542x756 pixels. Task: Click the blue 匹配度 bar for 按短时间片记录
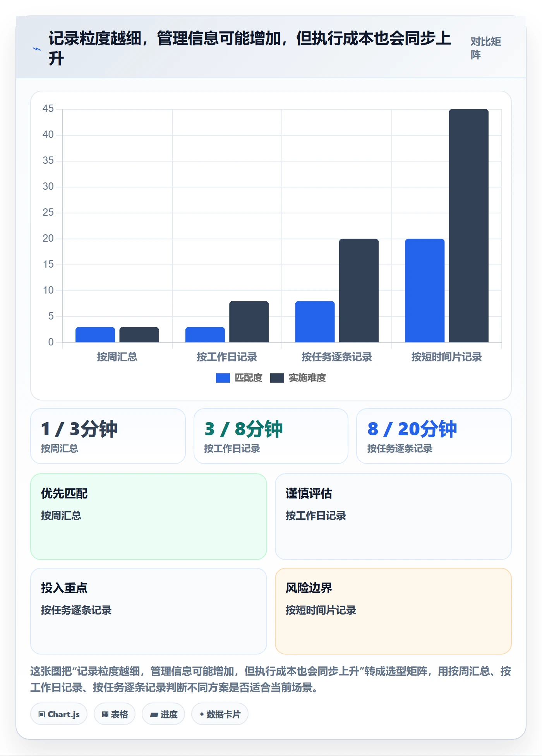pyautogui.click(x=425, y=290)
